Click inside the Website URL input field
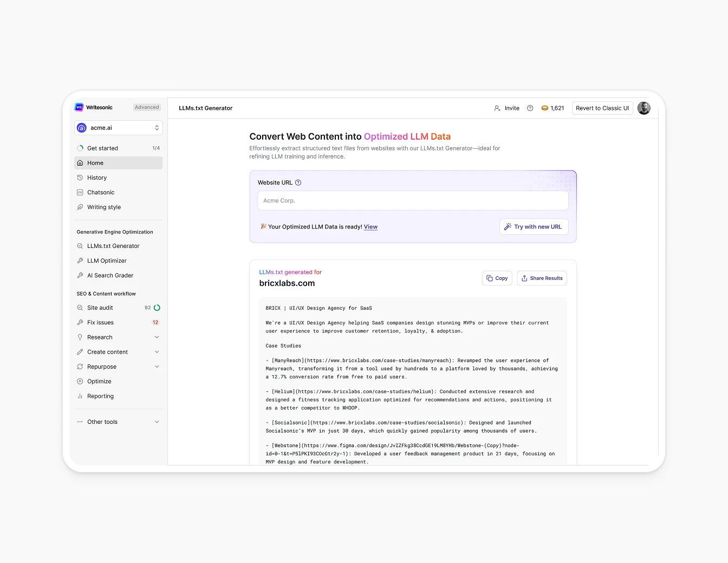Image resolution: width=728 pixels, height=563 pixels. tap(413, 200)
